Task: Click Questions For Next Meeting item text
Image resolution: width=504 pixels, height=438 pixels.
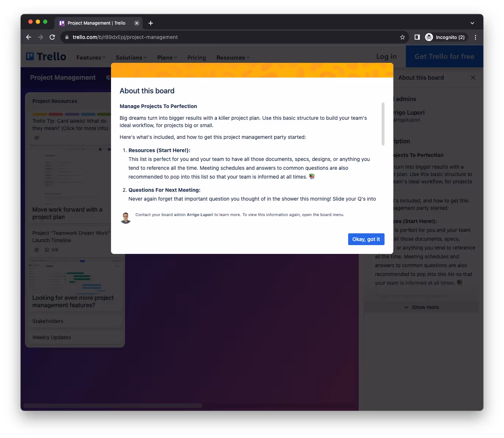Action: [164, 190]
